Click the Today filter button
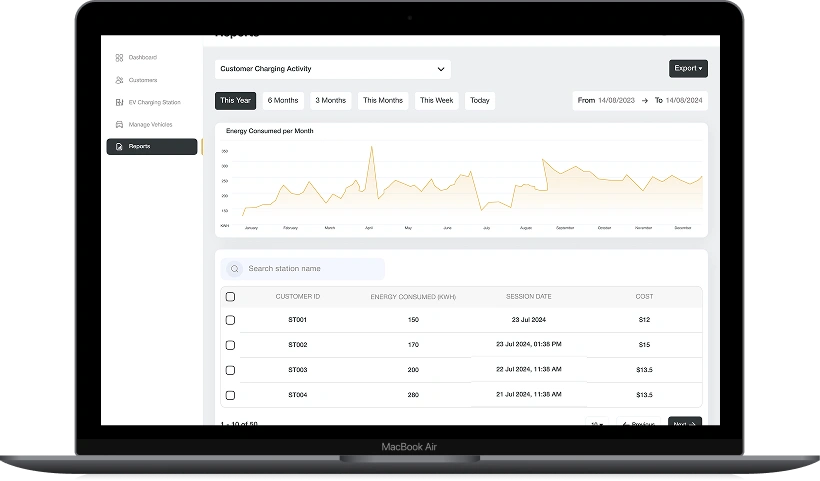Viewport: 820px width, 481px height. [x=480, y=100]
